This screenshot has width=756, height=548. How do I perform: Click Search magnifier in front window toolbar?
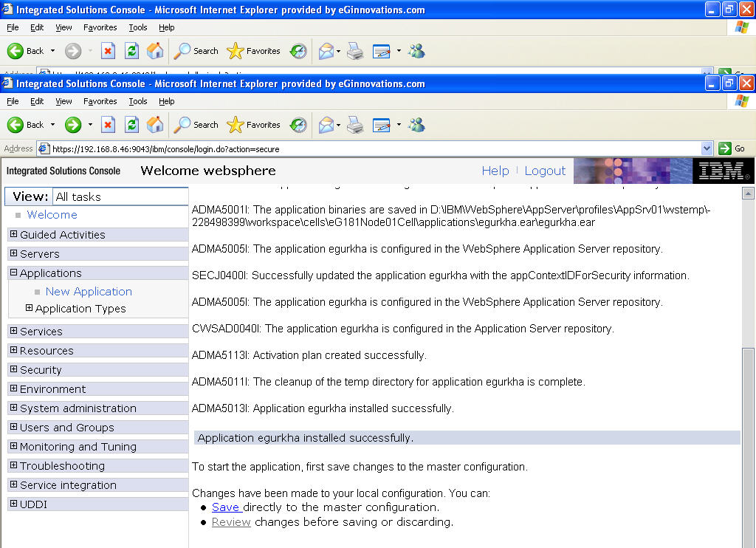click(x=182, y=125)
